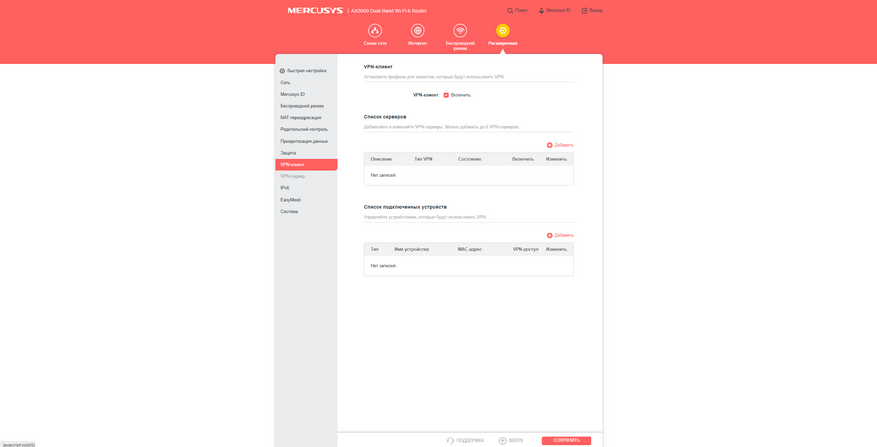Open Mercusys ID in the header
Image resolution: width=877 pixels, height=447 pixels.
[555, 11]
